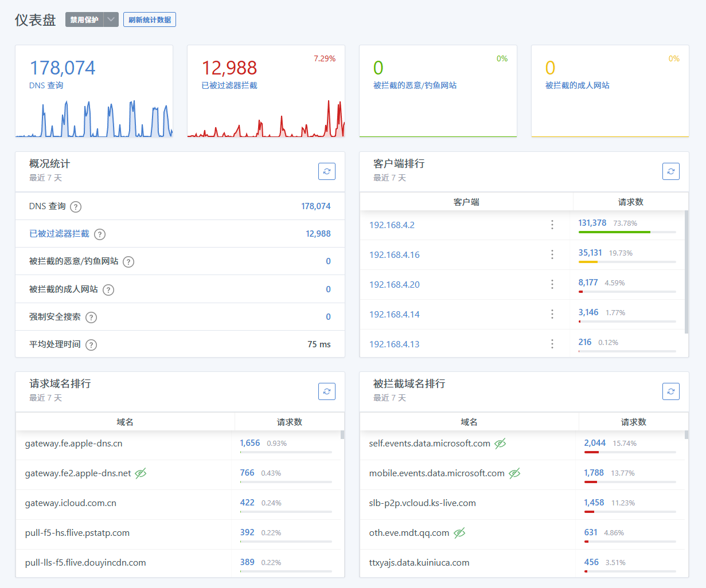Click the help icon next to 被拦截的恶意/钓鱼网站
706x588 pixels.
coord(128,262)
